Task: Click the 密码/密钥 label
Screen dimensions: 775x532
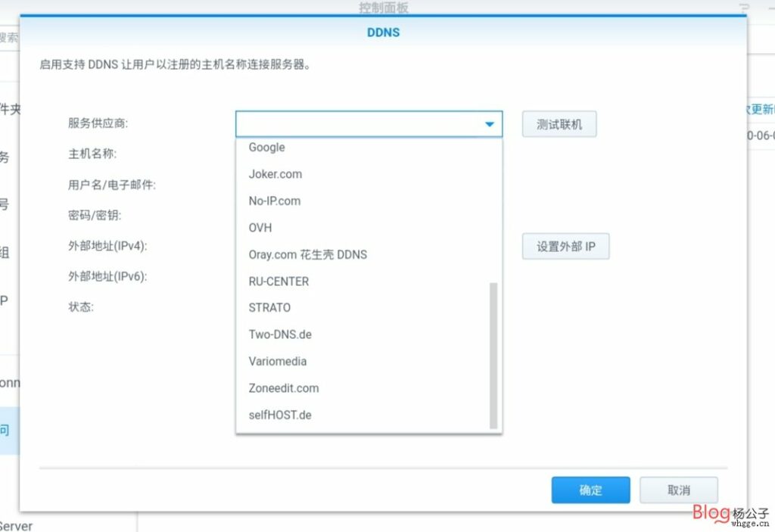Action: [95, 215]
